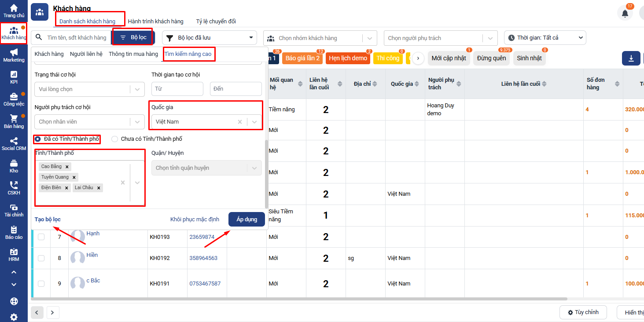Click the filter panel vertical scrollbar

(x=266, y=174)
